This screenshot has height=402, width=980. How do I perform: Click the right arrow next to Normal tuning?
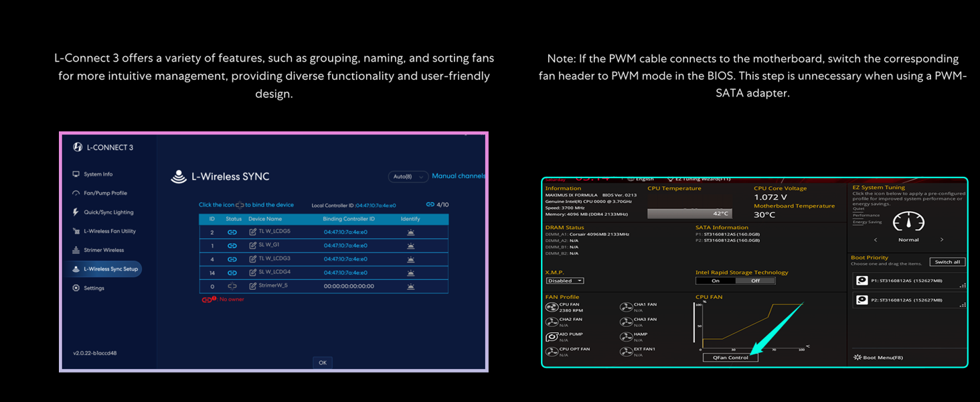click(x=942, y=240)
